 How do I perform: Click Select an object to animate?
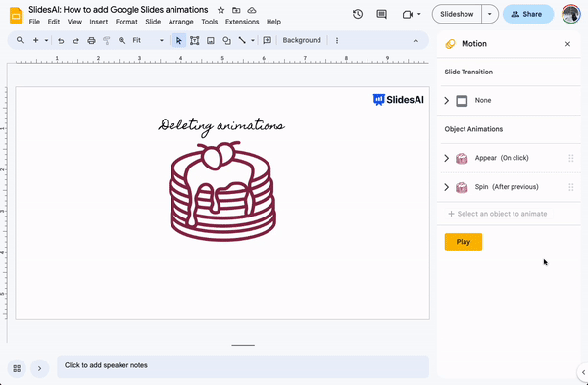click(x=498, y=214)
